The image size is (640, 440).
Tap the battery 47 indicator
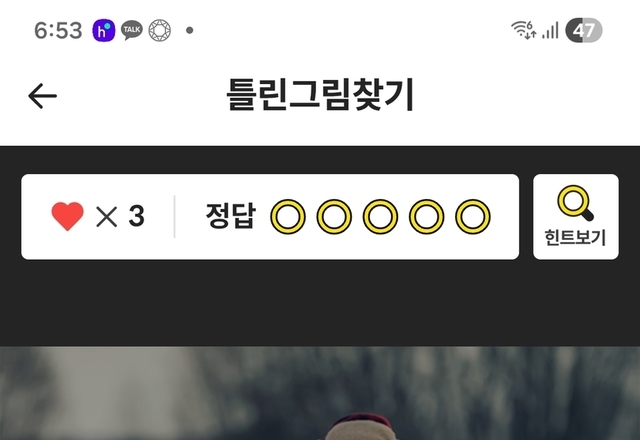[x=584, y=30]
